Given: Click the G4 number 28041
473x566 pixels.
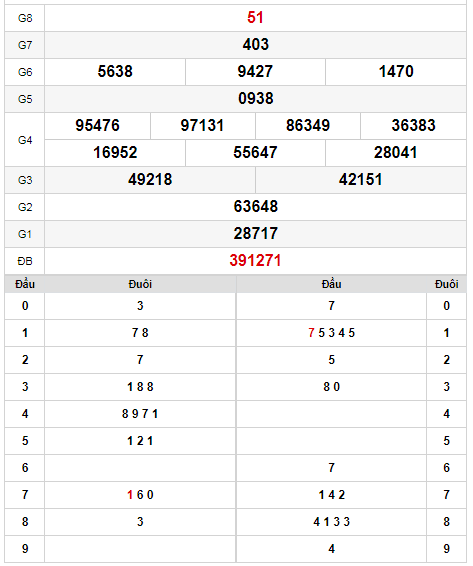Looking at the screenshot, I should point(395,152).
